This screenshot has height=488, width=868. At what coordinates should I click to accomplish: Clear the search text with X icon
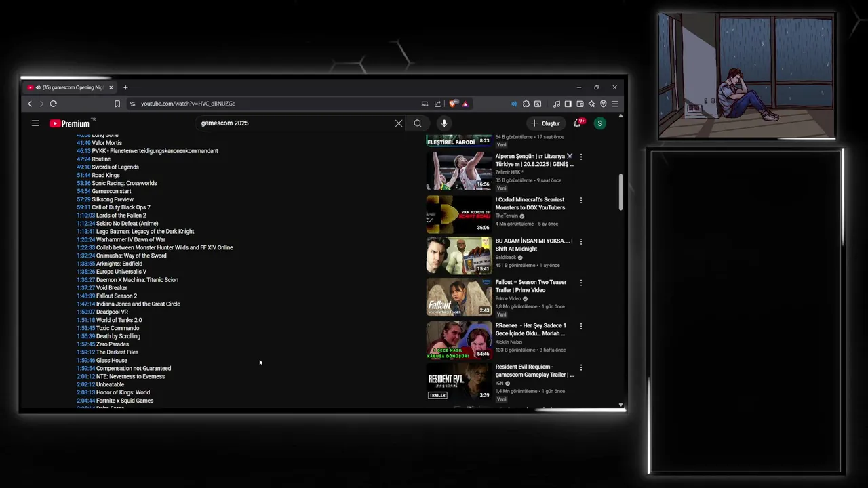[399, 123]
